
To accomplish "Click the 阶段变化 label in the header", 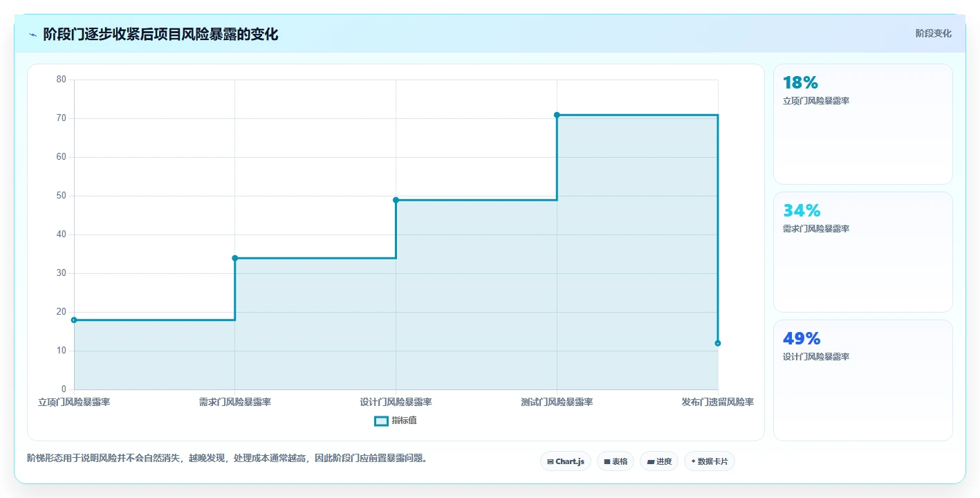I will 933,33.
